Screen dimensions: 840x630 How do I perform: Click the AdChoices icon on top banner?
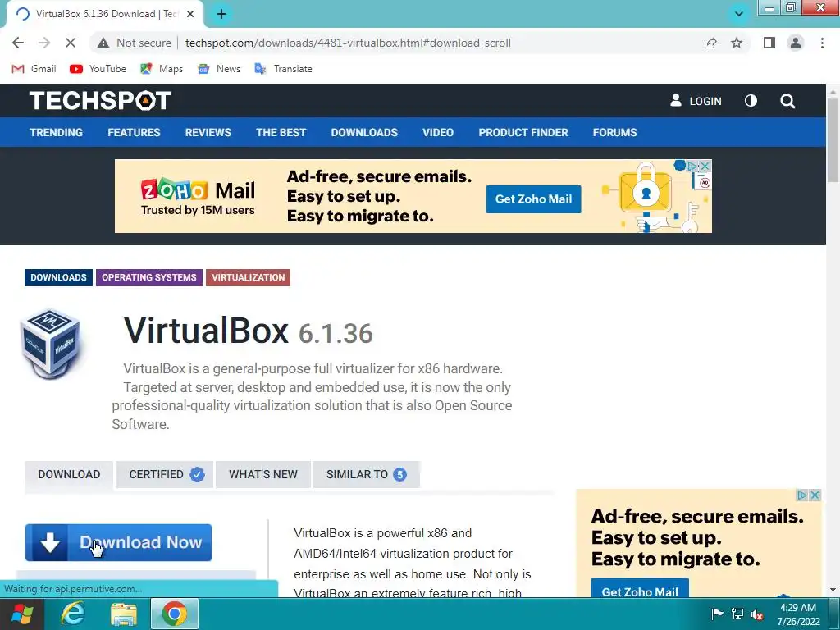[x=693, y=166]
